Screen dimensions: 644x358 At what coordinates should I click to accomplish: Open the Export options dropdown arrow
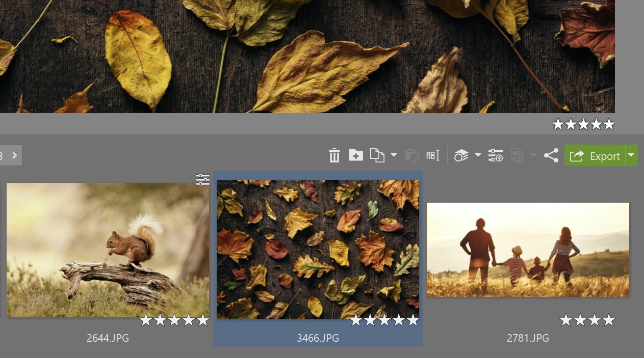click(x=632, y=155)
